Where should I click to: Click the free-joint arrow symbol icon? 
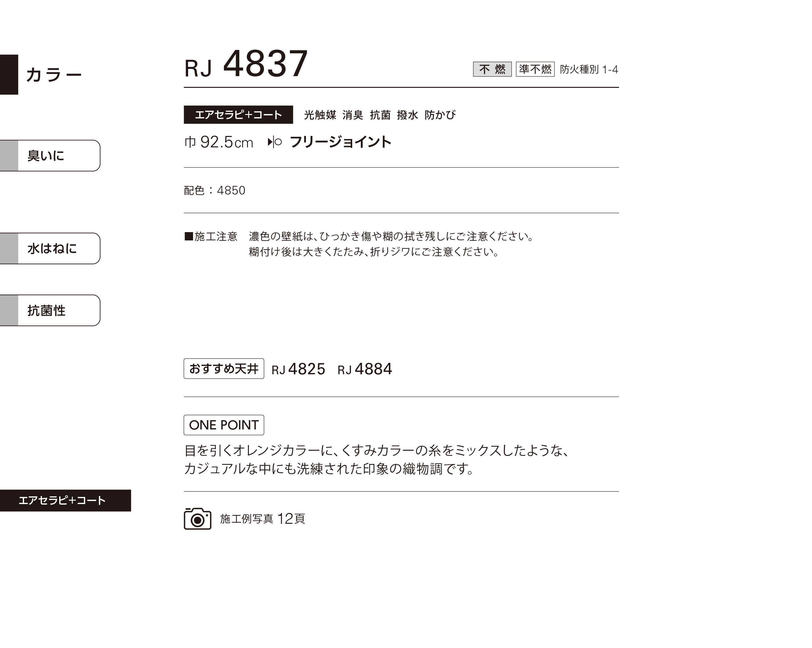point(274,142)
